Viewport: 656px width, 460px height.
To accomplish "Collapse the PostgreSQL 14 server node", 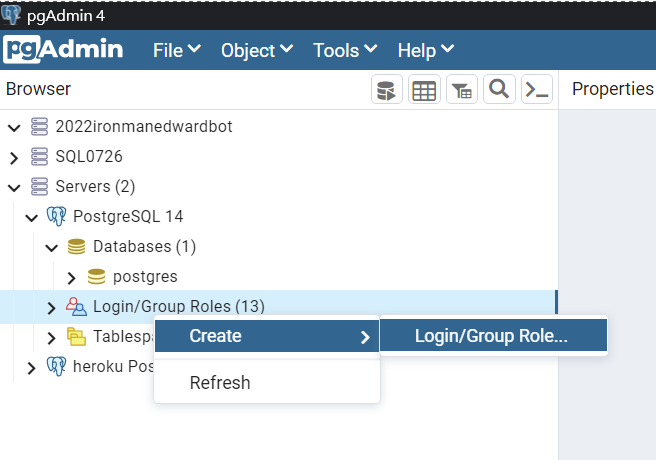I will click(x=32, y=217).
